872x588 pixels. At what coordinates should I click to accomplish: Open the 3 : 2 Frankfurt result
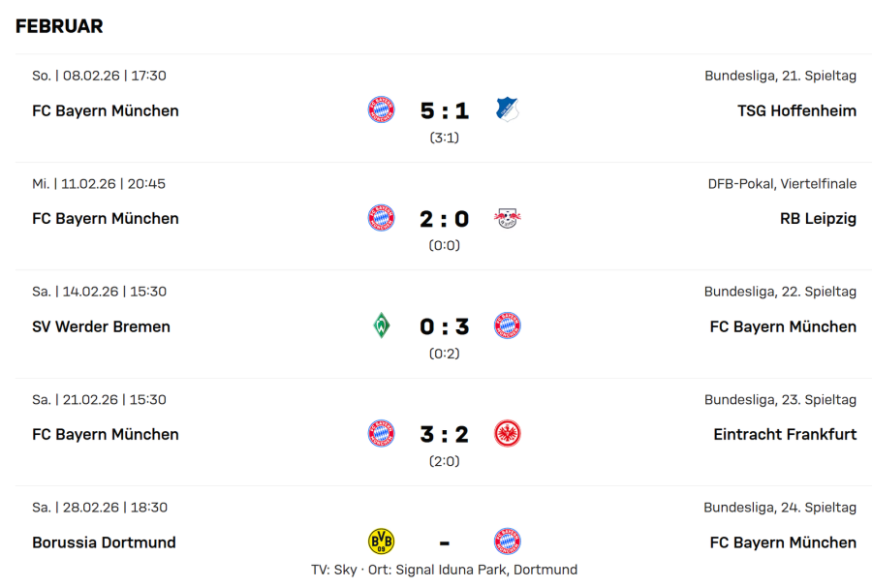445,435
